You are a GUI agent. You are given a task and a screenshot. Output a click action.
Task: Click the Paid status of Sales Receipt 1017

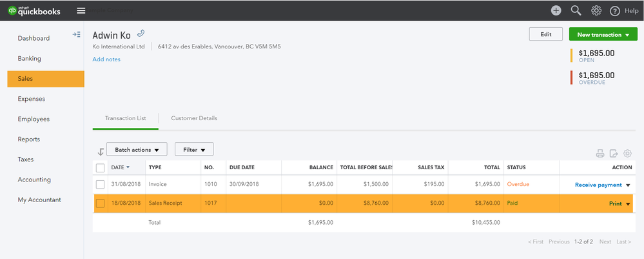point(512,203)
